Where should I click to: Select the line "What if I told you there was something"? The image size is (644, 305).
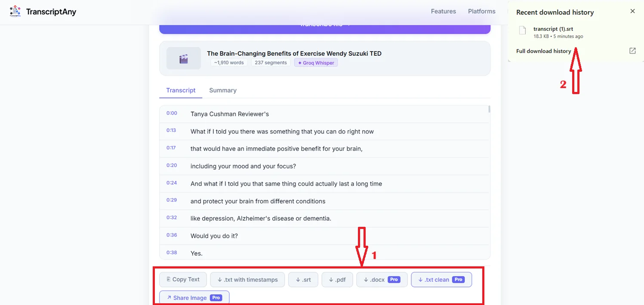282,131
